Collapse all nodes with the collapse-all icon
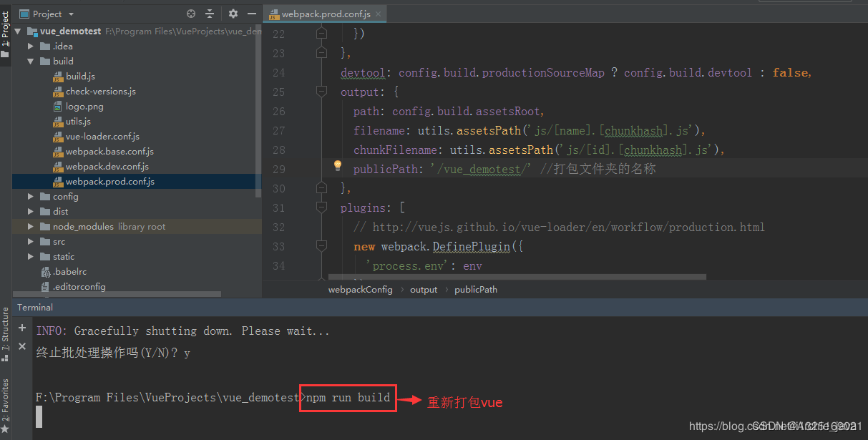The image size is (868, 440). point(209,14)
